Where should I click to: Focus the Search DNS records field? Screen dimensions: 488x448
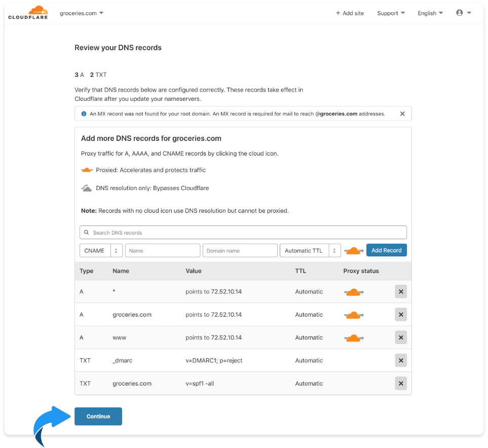click(243, 233)
